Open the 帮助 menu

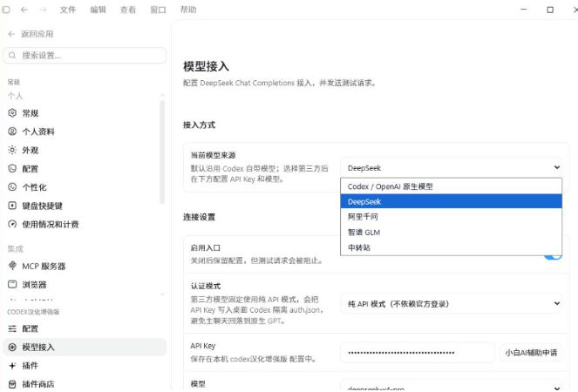point(188,10)
